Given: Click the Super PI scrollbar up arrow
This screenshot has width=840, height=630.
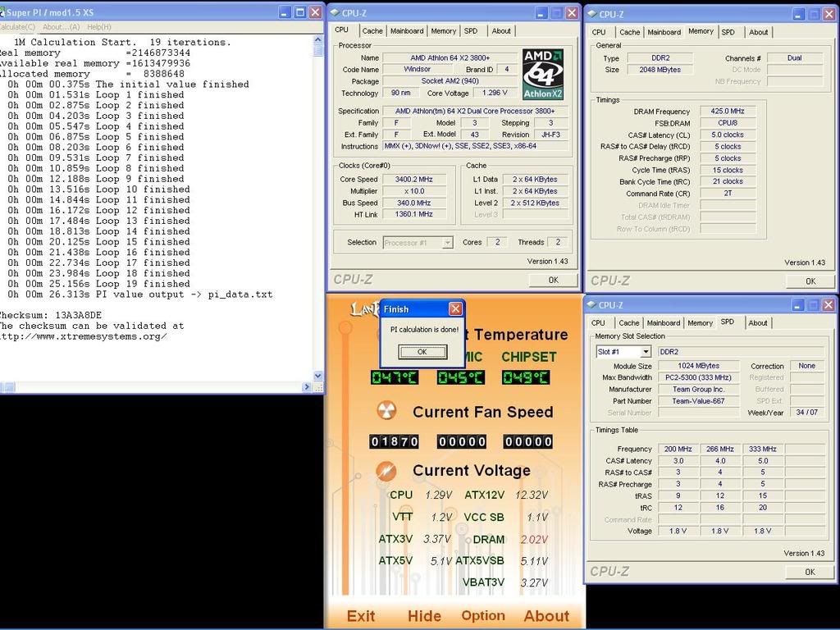Looking at the screenshot, I should coord(318,41).
